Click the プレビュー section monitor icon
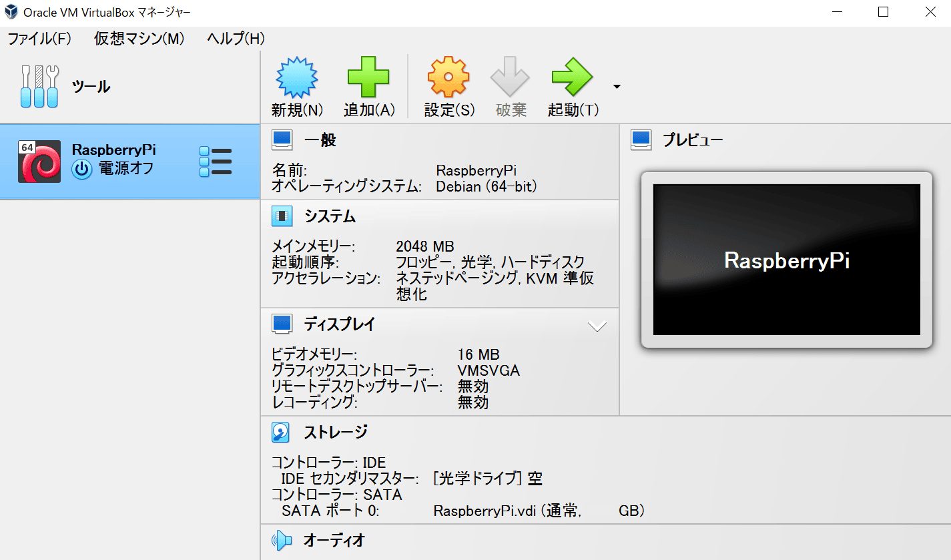 point(641,140)
